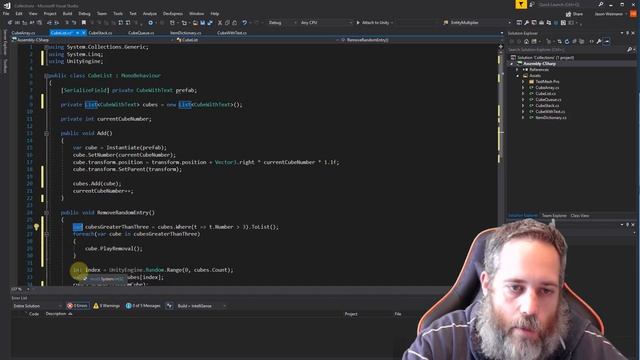Click Solution Explorer Refresh icon
Image resolution: width=640 pixels, height=360 pixels.
tap(567, 41)
